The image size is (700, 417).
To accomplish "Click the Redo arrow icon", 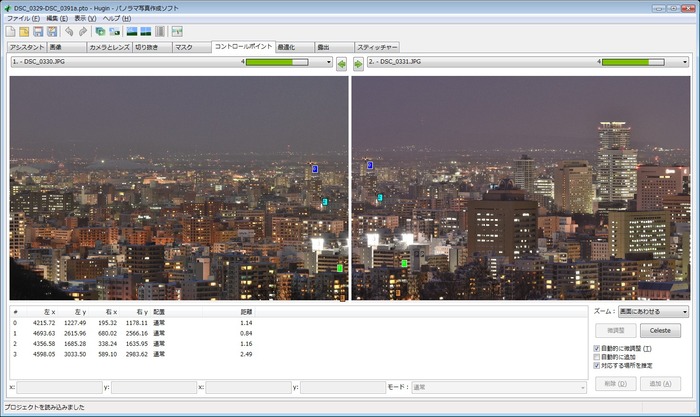I will click(83, 31).
